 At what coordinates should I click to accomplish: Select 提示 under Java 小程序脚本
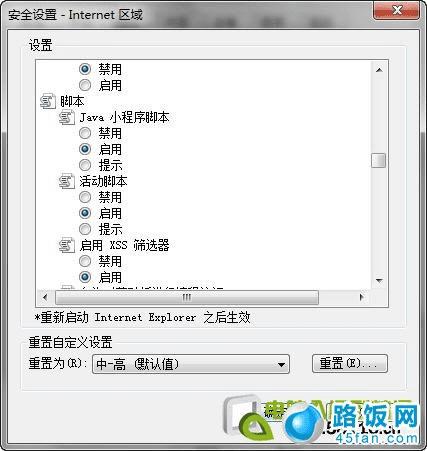(85, 165)
